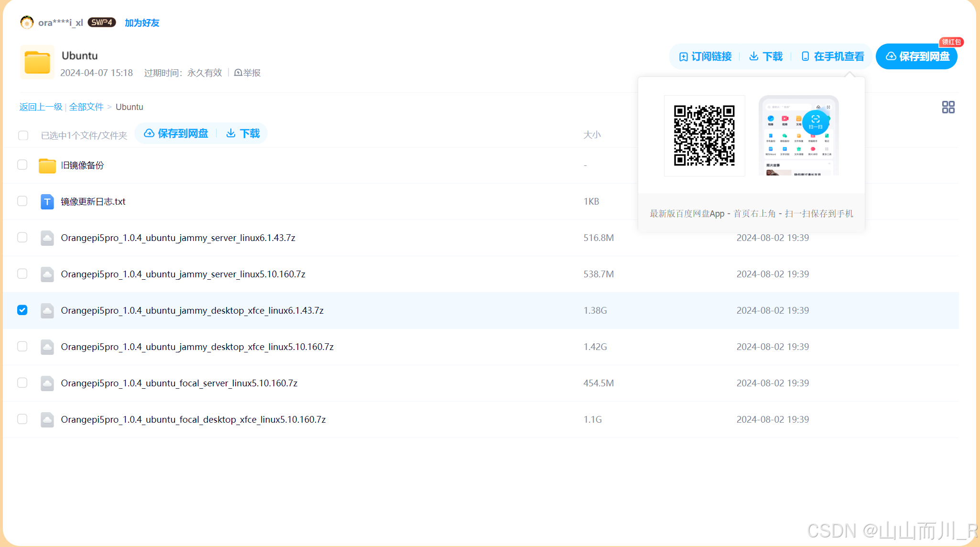Open 镜像更新日志.txt file name
Image resolution: width=980 pixels, height=547 pixels.
[93, 202]
